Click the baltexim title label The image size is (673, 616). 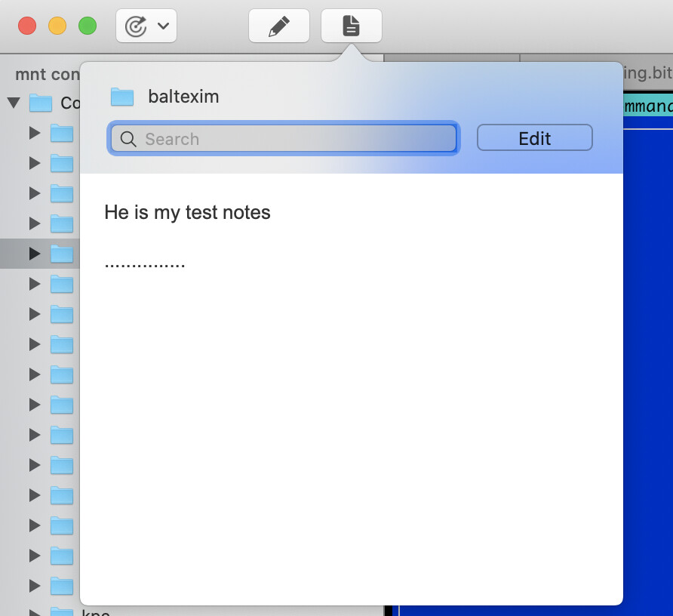pyautogui.click(x=183, y=97)
